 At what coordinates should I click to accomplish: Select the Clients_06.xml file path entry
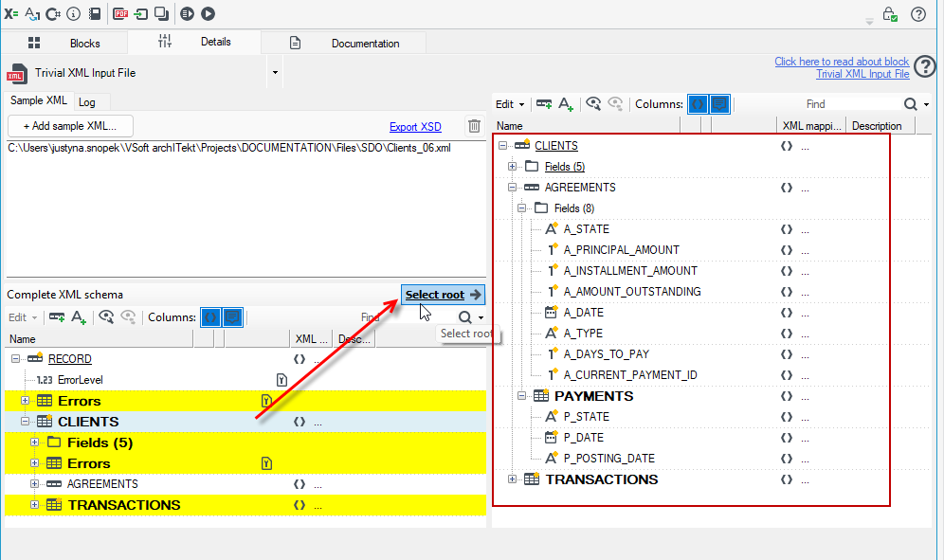(229, 148)
